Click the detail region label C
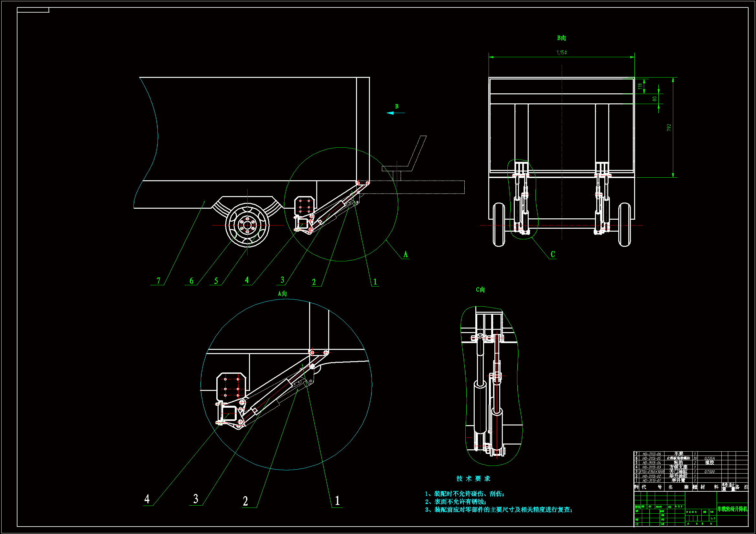This screenshot has width=756, height=534. [x=553, y=254]
